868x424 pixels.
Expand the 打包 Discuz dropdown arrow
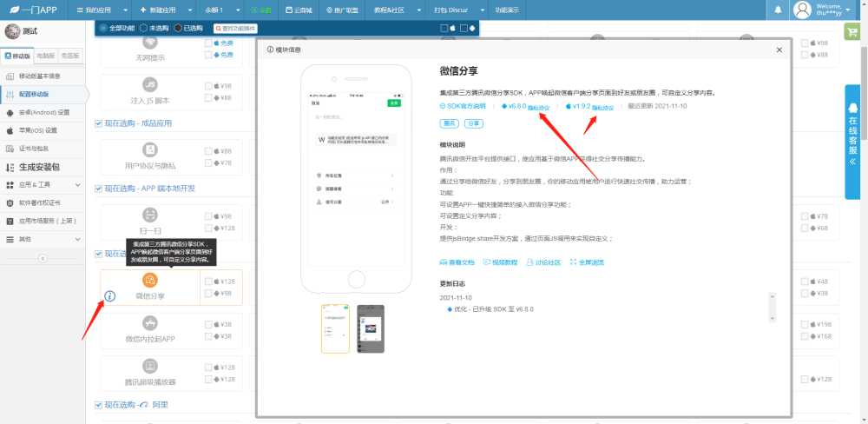(x=482, y=10)
